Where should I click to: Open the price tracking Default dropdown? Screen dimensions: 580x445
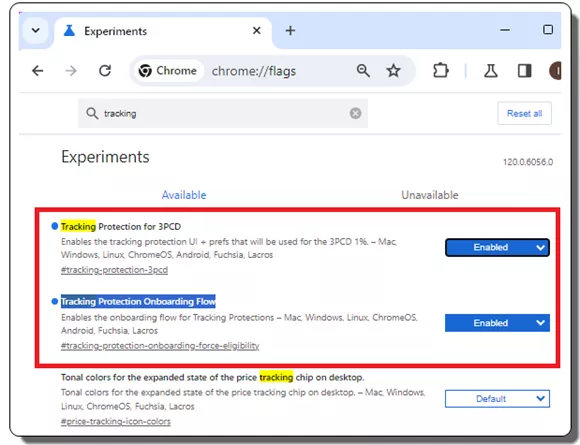497,399
